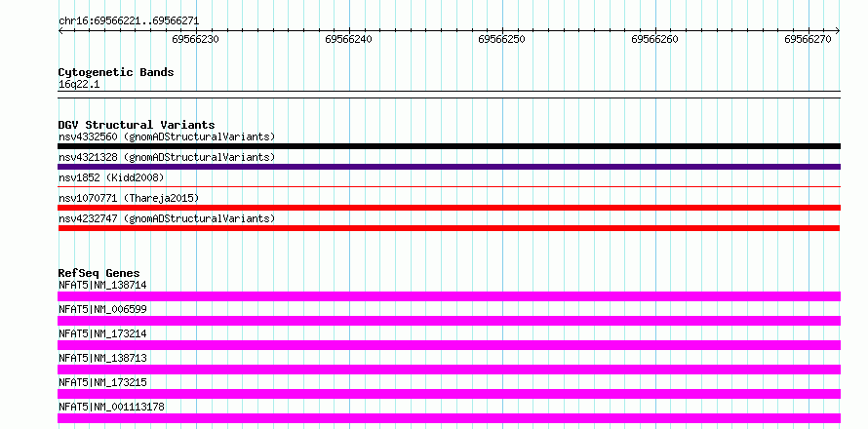Image resolution: width=868 pixels, height=429 pixels.
Task: Open gene label NFAT5|NM_001113178
Action: click(111, 407)
